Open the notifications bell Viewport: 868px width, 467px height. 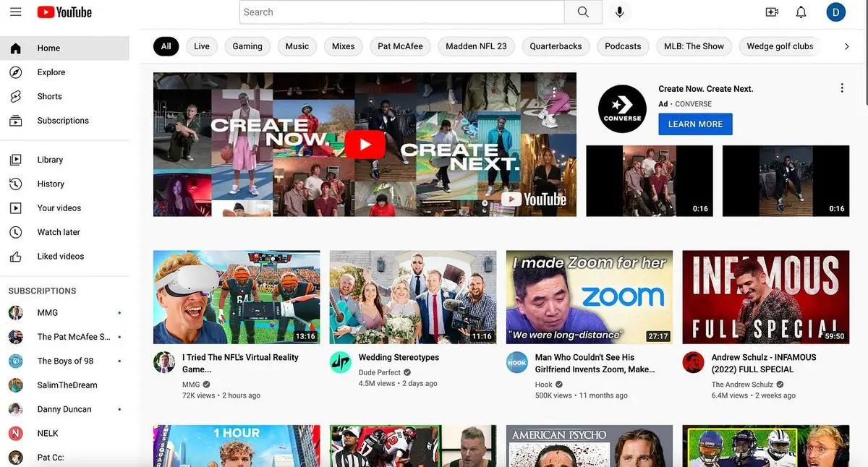pyautogui.click(x=801, y=12)
